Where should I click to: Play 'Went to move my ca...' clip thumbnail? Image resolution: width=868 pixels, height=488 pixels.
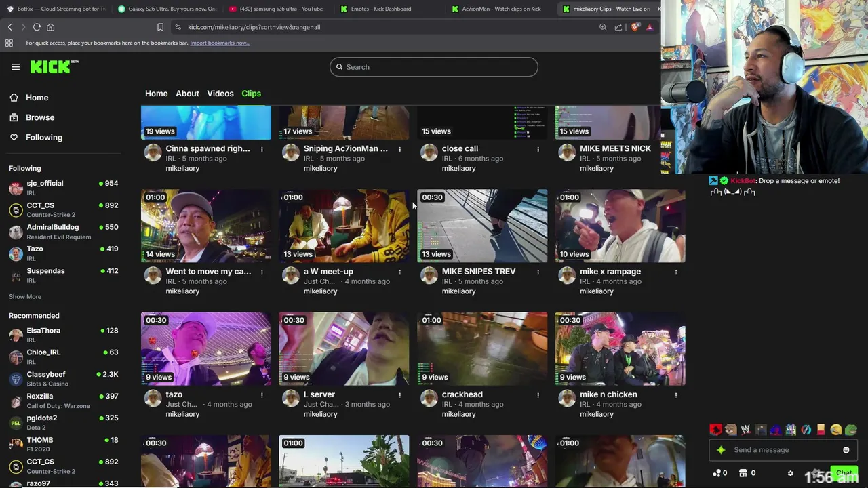point(206,226)
